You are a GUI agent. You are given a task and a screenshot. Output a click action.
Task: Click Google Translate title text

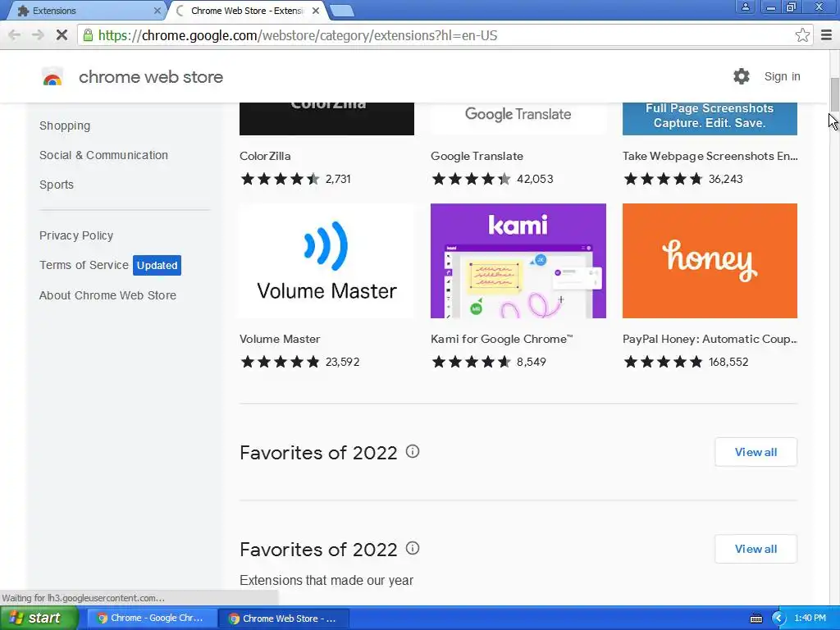pos(477,156)
